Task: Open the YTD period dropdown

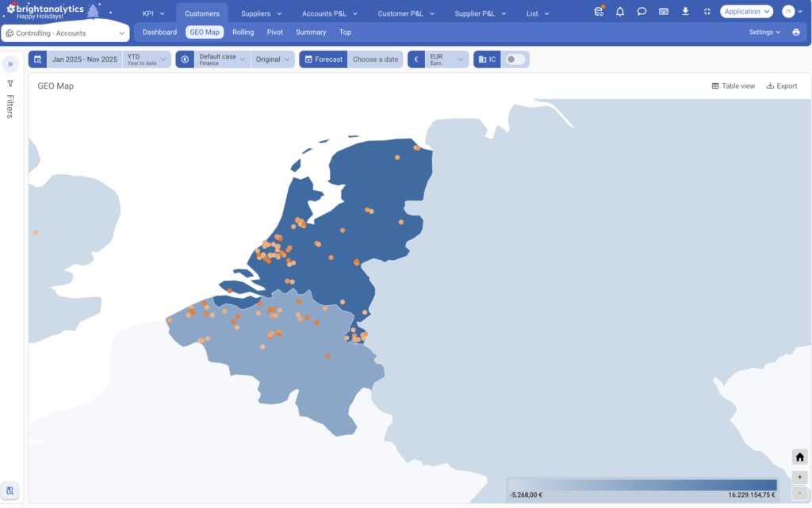Action: point(147,59)
